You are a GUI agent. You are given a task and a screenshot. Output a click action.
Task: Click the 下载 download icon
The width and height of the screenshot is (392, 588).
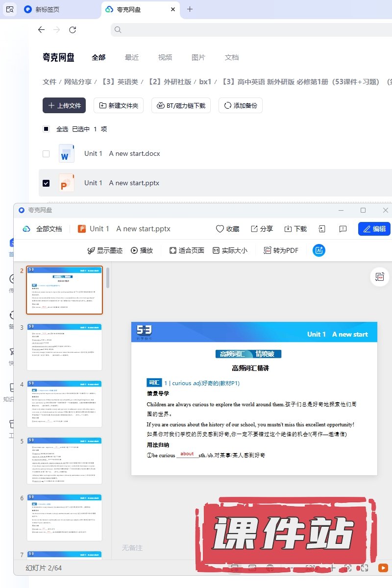288,229
